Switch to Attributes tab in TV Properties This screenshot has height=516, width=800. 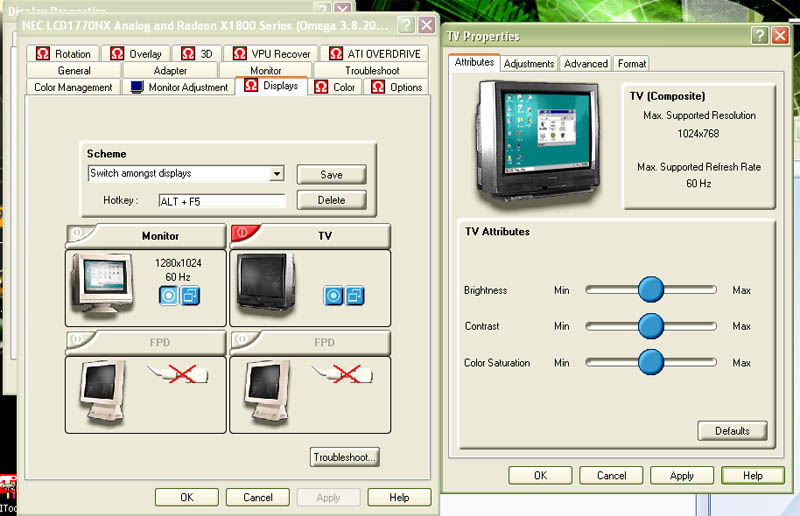[474, 62]
